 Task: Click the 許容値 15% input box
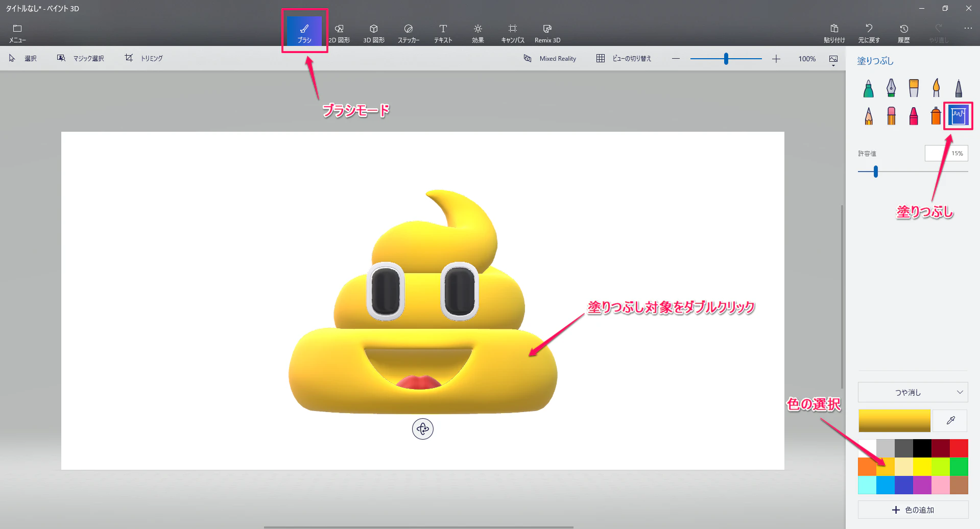point(946,153)
